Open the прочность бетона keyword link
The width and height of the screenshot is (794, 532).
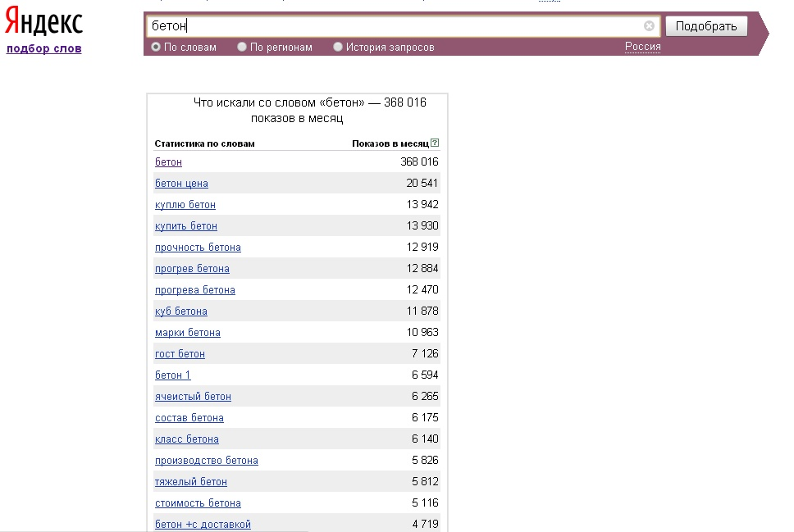point(198,247)
